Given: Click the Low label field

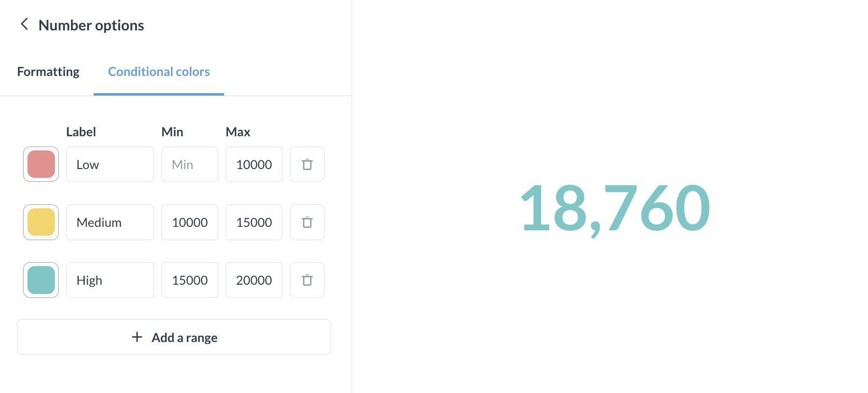Looking at the screenshot, I should [110, 164].
